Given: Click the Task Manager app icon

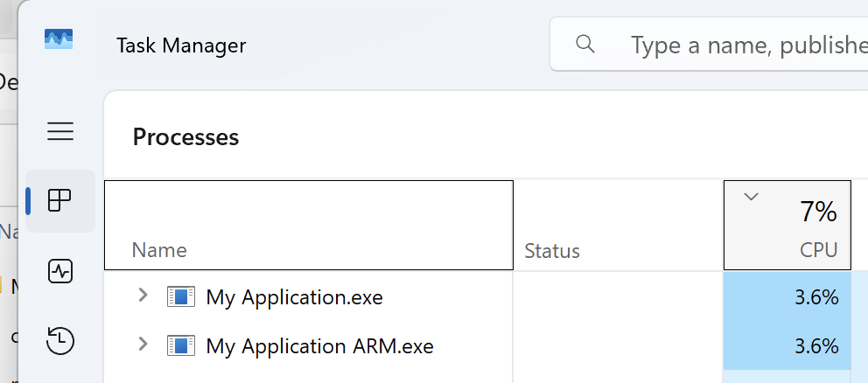Looking at the screenshot, I should [x=59, y=39].
